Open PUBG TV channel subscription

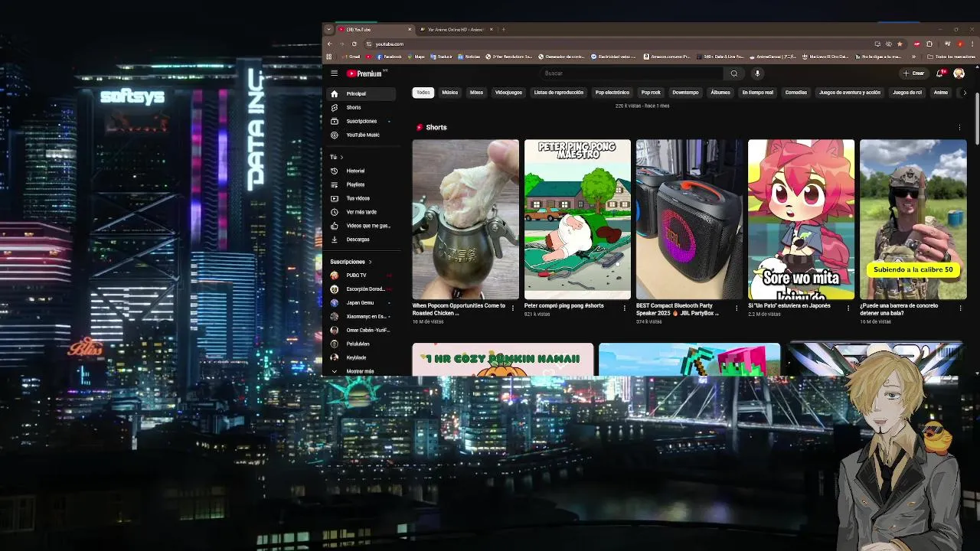362,275
